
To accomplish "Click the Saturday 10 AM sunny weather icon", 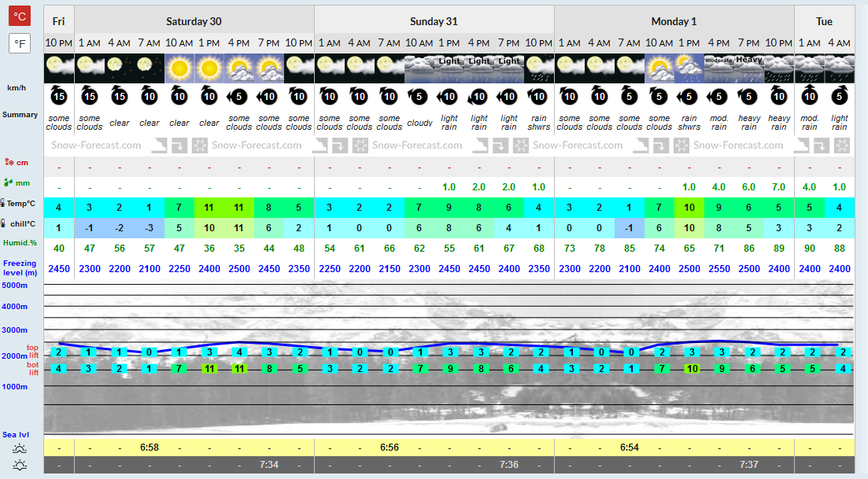I will [x=179, y=68].
